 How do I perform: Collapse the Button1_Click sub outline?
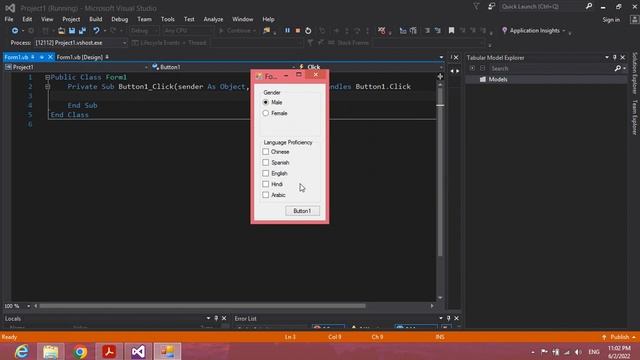coord(47,87)
